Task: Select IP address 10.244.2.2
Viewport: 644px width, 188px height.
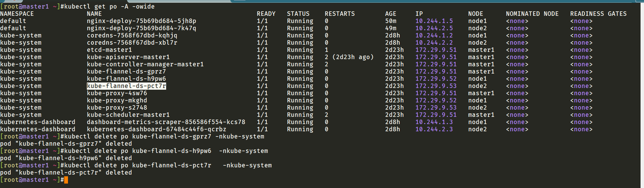Action: tap(434, 43)
